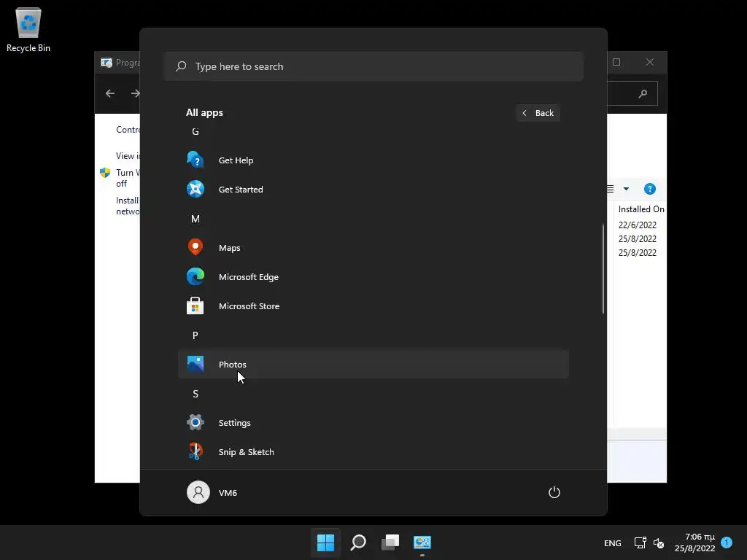The height and width of the screenshot is (560, 747).
Task: Open VM6 user account menu
Action: 212,492
